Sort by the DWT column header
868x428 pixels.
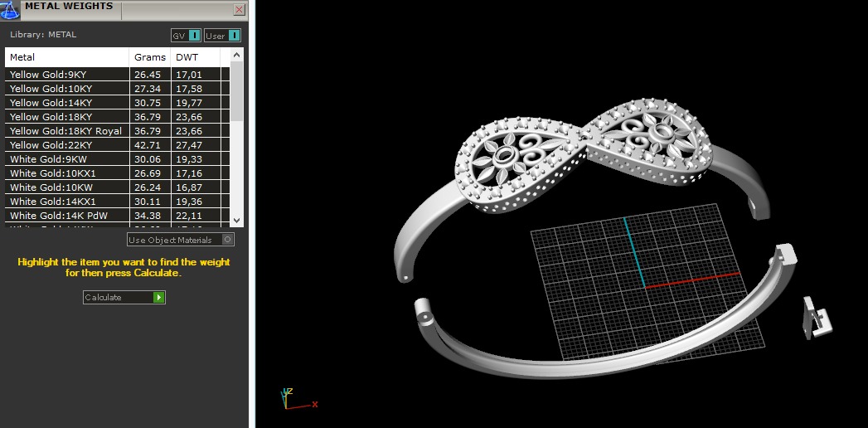(196, 57)
